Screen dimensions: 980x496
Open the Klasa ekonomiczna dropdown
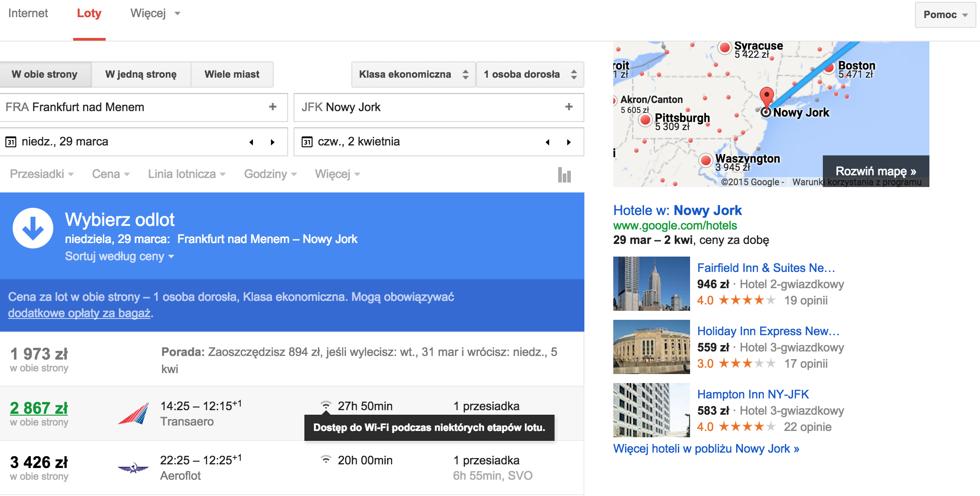point(413,75)
